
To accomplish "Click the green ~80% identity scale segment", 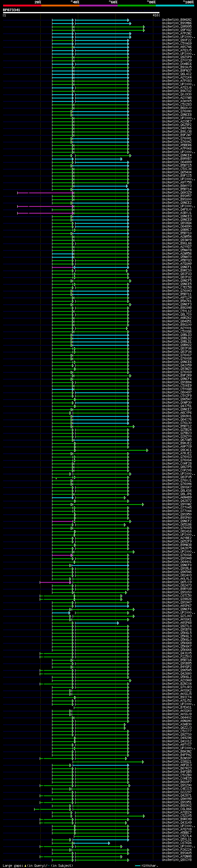I will click(137, 6).
